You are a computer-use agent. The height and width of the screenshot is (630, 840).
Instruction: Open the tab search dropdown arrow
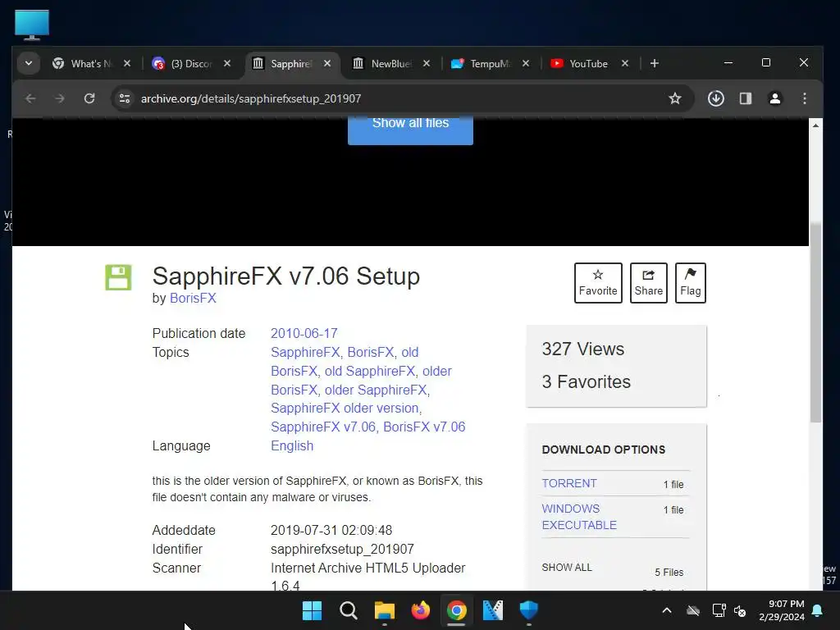[29, 64]
